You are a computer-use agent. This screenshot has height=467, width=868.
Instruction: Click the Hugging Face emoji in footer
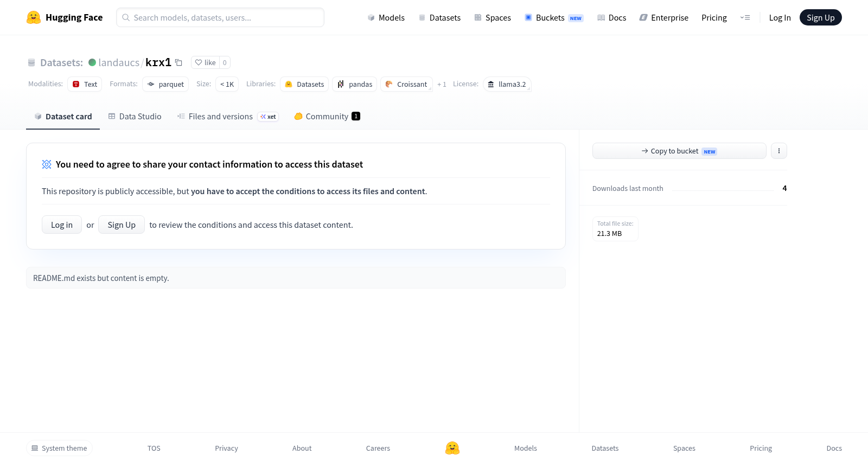(x=452, y=448)
